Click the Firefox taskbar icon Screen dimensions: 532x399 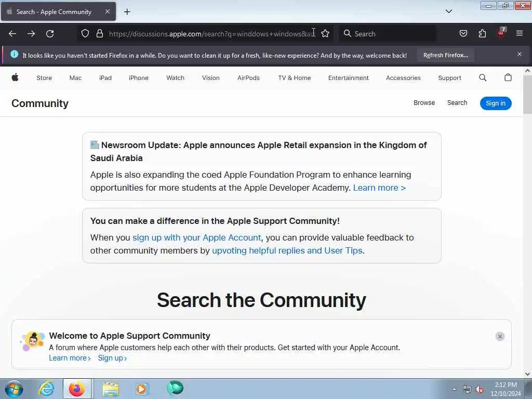(x=77, y=389)
